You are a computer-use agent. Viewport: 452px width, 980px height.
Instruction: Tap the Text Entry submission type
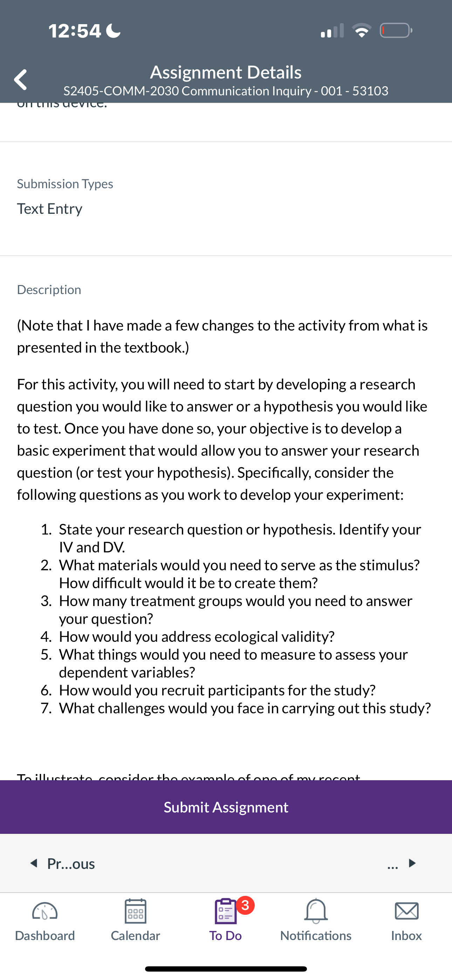[x=49, y=209]
